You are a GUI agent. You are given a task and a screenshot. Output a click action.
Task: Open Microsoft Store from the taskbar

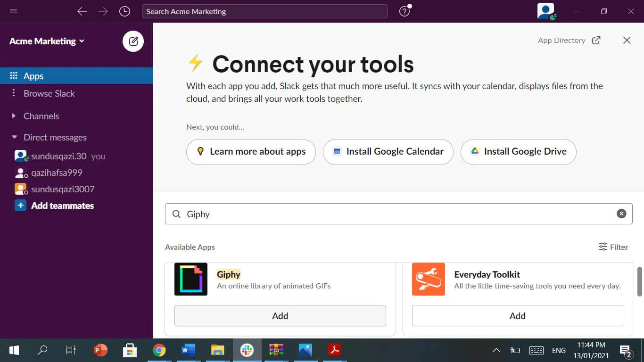[130, 350]
